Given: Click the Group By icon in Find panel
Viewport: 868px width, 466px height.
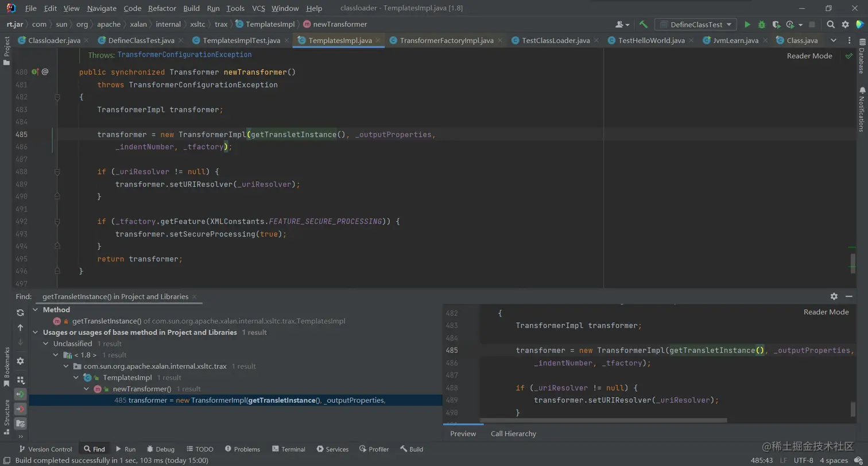Looking at the screenshot, I should (20, 380).
